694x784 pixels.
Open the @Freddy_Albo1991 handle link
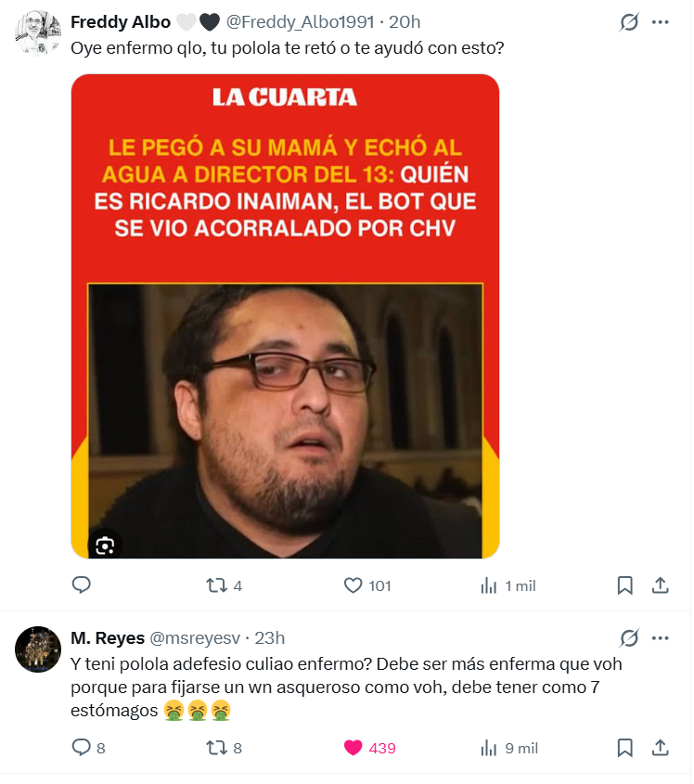tap(300, 22)
